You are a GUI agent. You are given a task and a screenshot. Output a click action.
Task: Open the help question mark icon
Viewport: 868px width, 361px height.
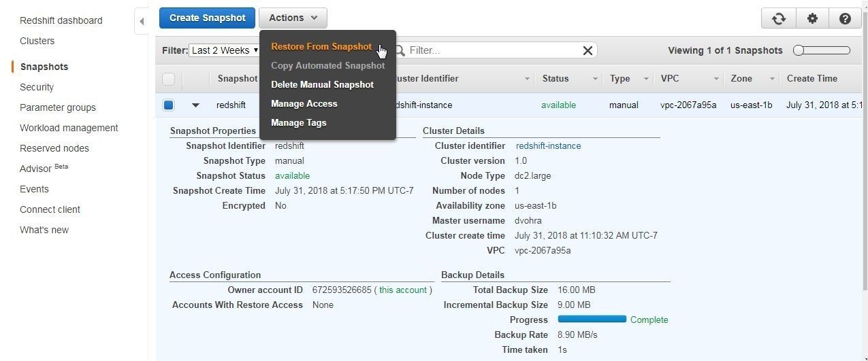(845, 18)
